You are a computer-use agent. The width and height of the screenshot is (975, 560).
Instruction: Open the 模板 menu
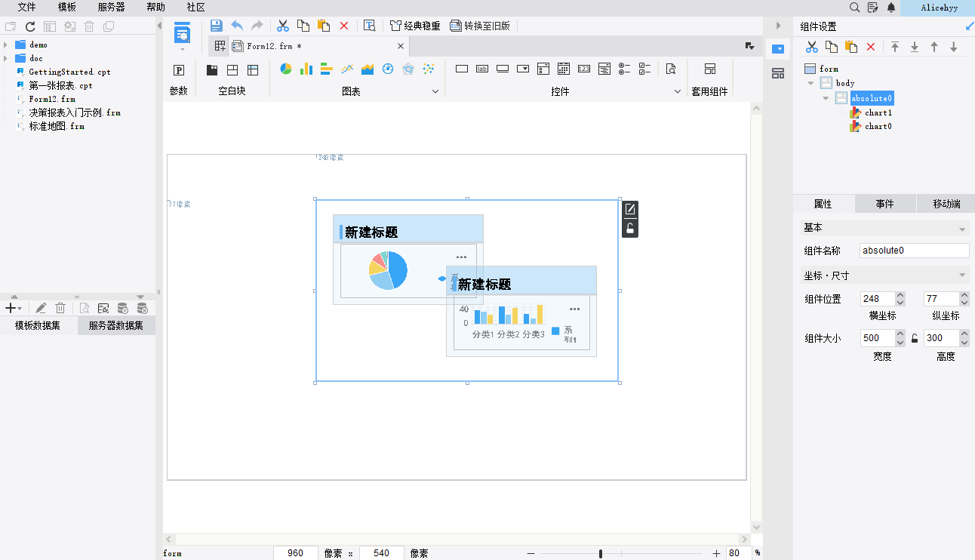tap(66, 7)
